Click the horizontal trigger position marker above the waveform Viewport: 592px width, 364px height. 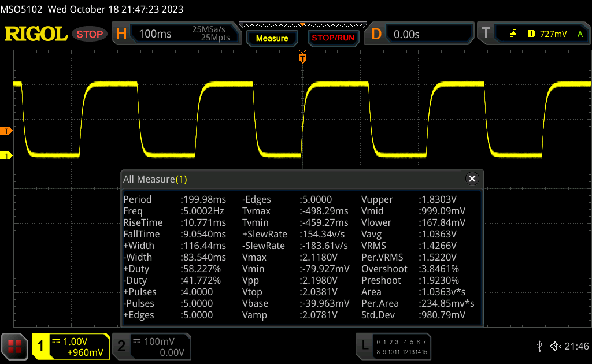[302, 58]
